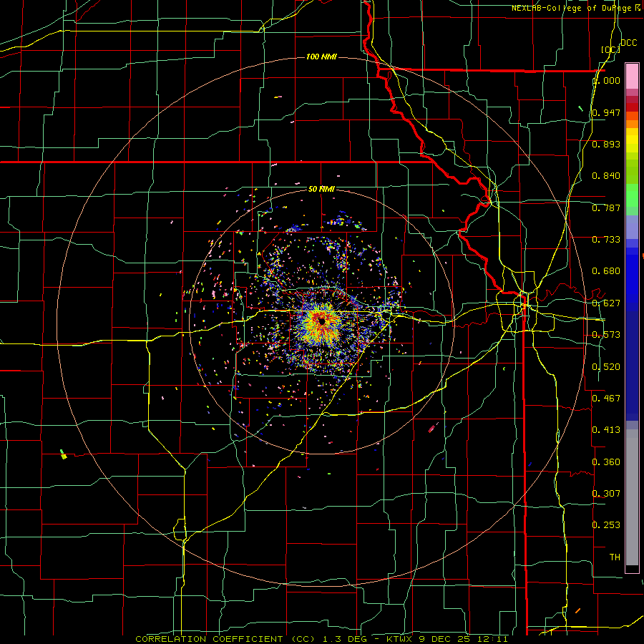Click the NEXLAB-College of DuPage credit text
This screenshot has height=644, width=644.
coord(577,8)
